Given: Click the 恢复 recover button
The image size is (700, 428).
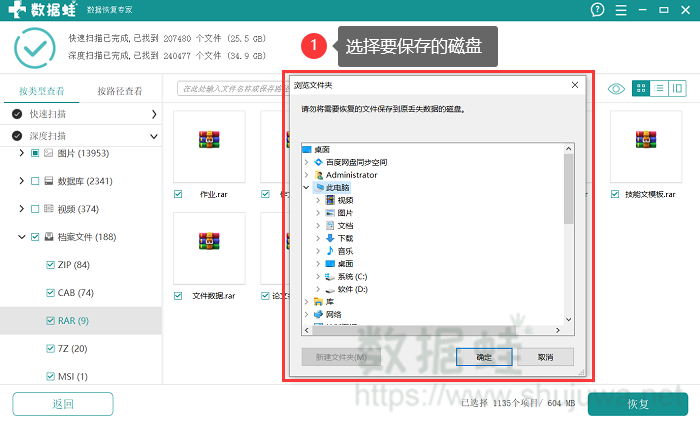Looking at the screenshot, I should pos(638,404).
